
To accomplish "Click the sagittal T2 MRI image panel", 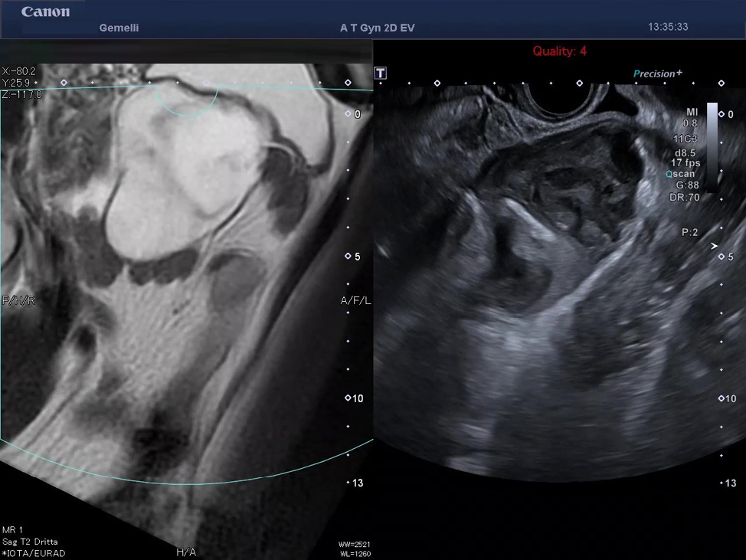I will (186, 312).
